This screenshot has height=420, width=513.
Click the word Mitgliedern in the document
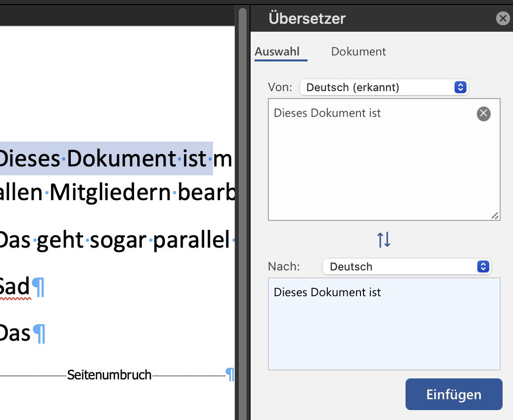point(111,192)
